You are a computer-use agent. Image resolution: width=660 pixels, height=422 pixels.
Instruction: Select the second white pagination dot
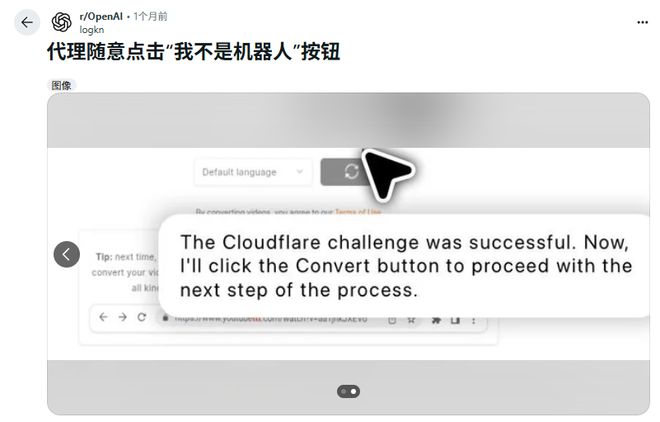(354, 392)
